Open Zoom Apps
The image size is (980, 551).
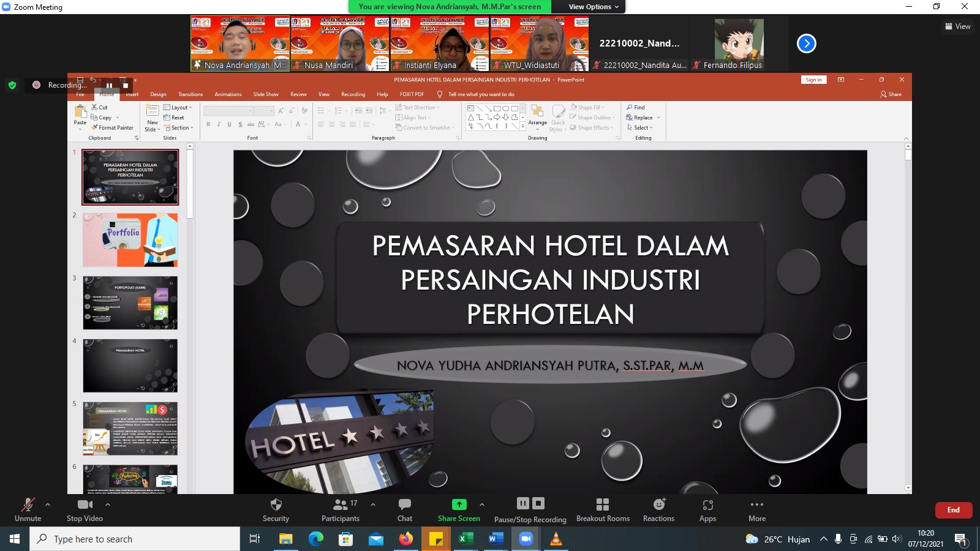tap(707, 509)
